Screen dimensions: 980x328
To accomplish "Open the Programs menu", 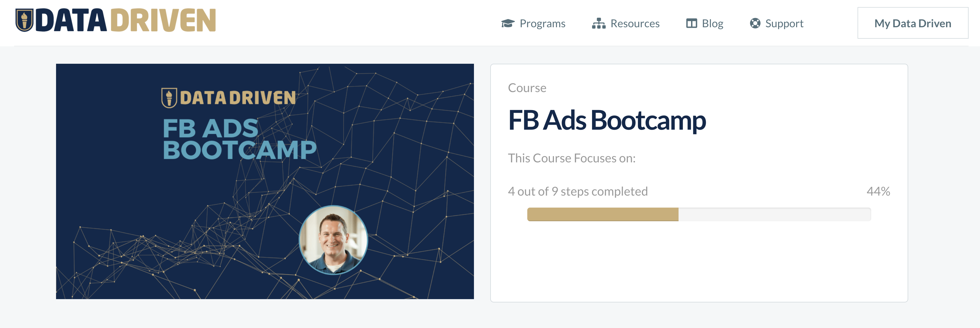I will point(542,23).
